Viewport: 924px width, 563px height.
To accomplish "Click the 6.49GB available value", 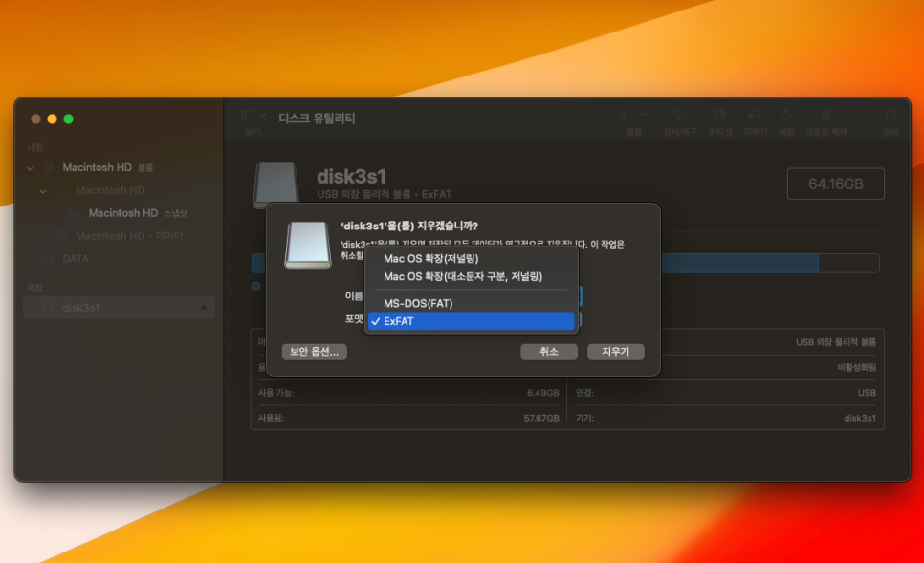I will [x=542, y=393].
